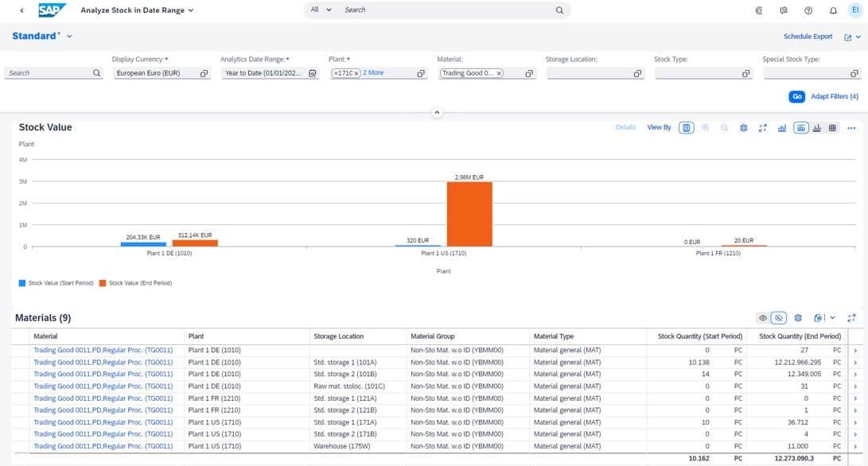Click the 2 More plant link
Screen dimensions: 868x466
click(x=373, y=72)
